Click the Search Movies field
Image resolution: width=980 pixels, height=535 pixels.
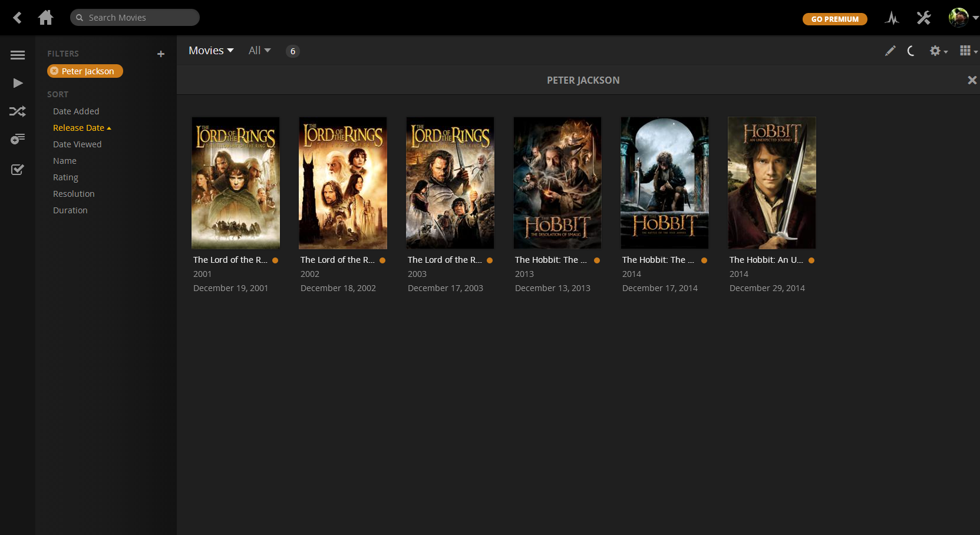coord(135,18)
